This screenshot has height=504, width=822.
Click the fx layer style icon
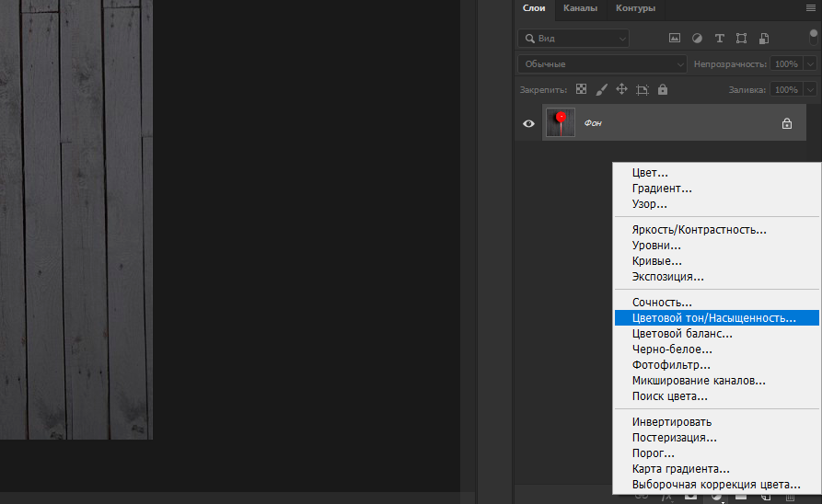(x=666, y=497)
